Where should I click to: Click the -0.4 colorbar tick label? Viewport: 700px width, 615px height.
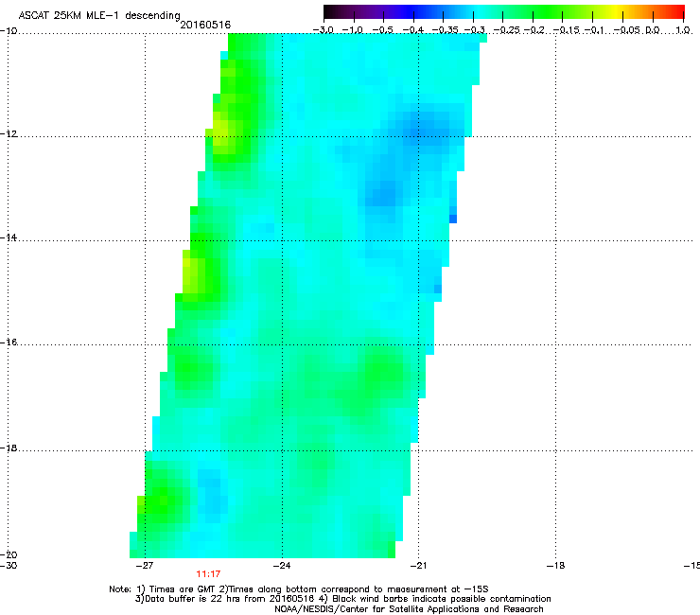(x=413, y=30)
